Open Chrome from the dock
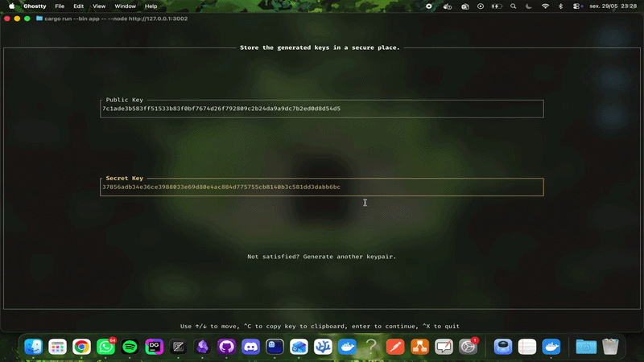This screenshot has height=362, width=644. coord(81,347)
